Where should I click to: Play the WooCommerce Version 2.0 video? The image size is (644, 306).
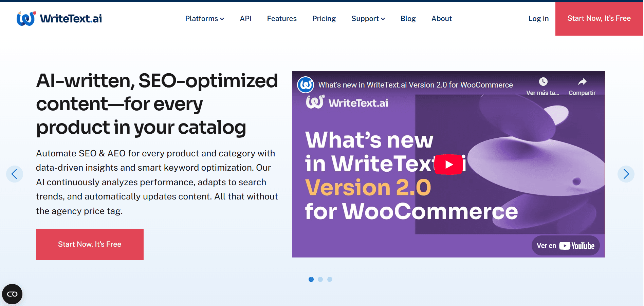click(449, 164)
